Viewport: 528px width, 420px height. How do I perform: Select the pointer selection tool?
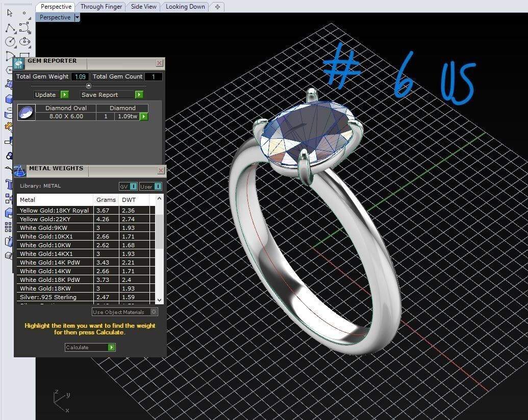point(9,13)
